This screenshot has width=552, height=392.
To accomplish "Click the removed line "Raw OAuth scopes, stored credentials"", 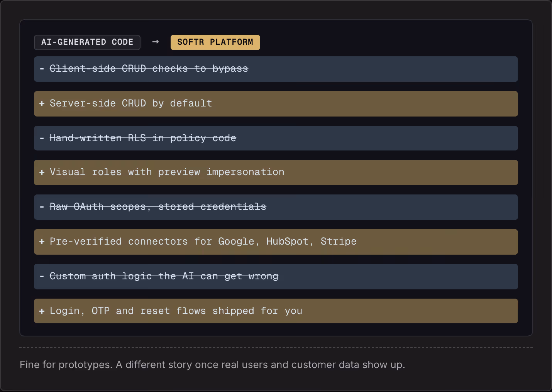I will 276,207.
